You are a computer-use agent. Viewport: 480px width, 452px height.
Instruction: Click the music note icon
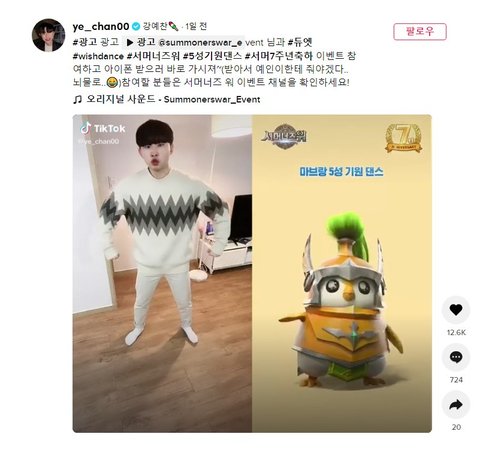coord(77,100)
